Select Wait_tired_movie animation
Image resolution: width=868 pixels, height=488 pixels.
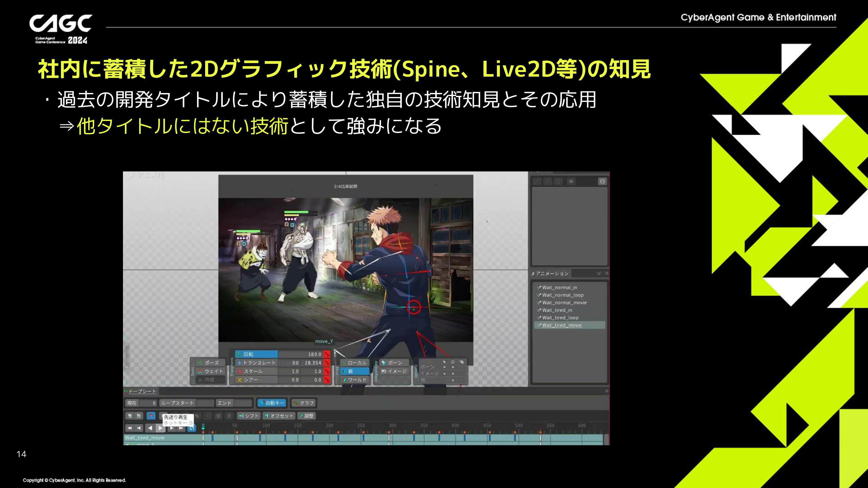point(569,325)
